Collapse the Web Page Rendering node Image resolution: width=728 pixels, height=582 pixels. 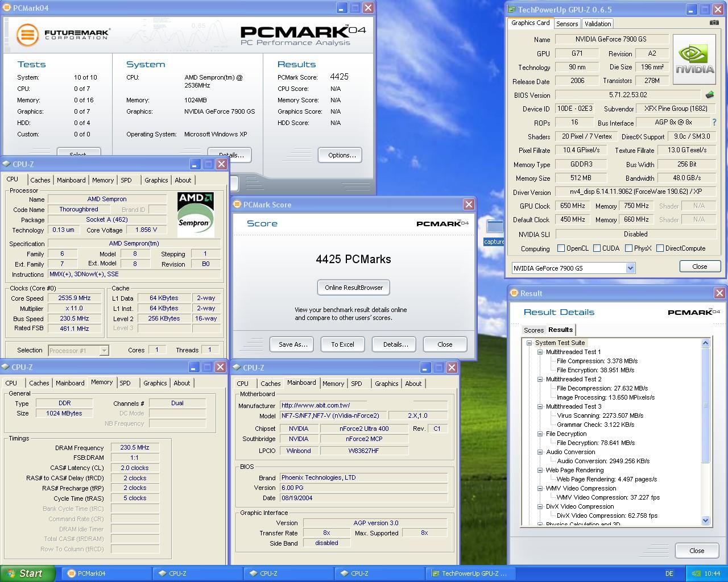click(540, 470)
